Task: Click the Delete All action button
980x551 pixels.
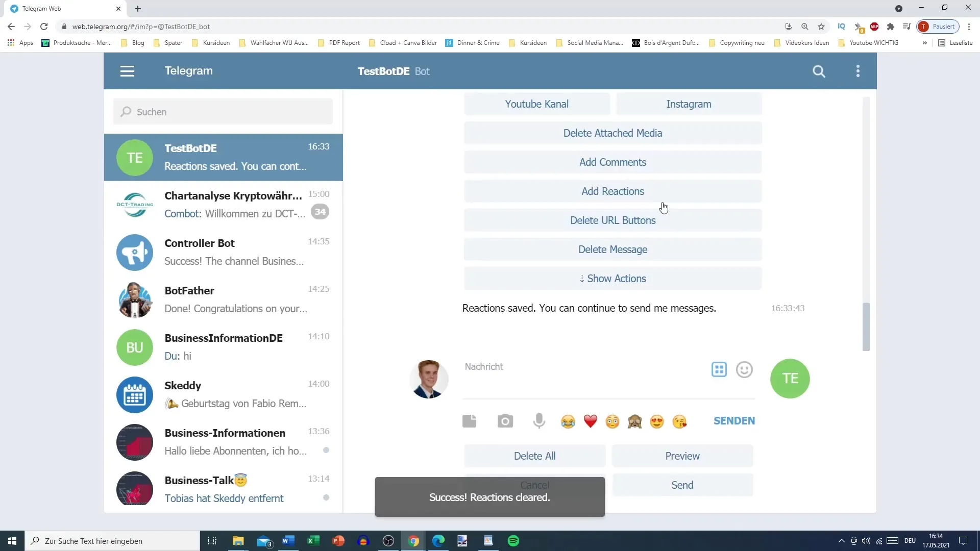Action: click(x=534, y=456)
